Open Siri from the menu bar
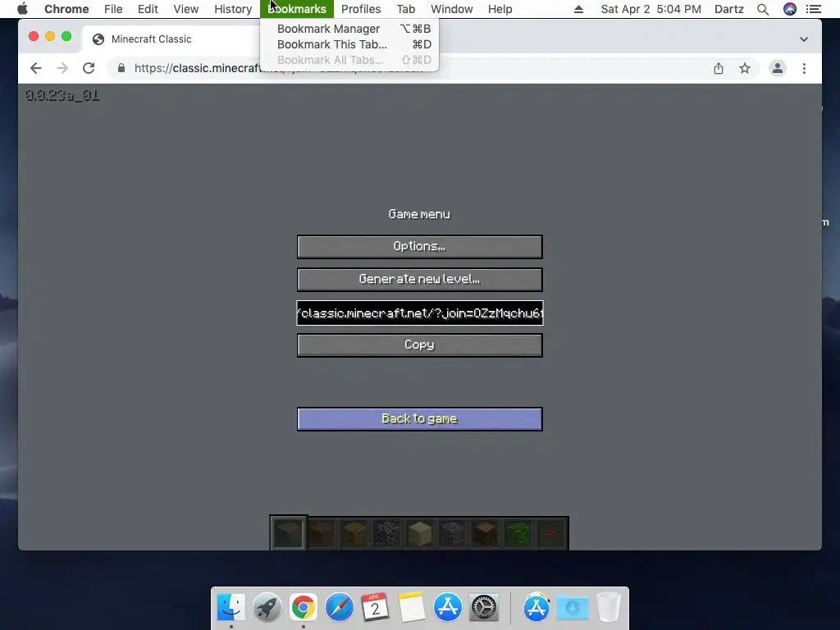 pyautogui.click(x=790, y=9)
